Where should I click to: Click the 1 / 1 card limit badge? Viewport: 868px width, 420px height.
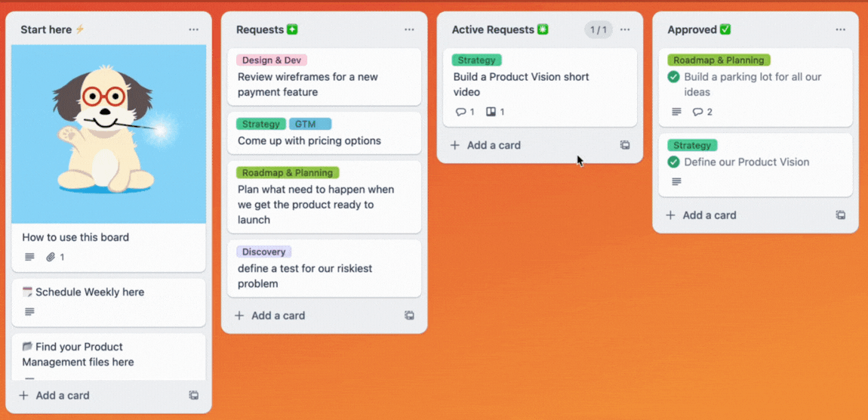pos(599,30)
